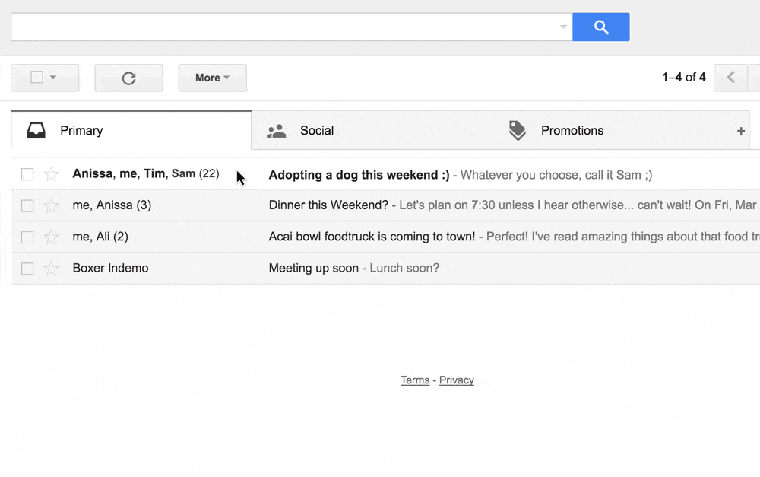Add a new inbox tab with plus icon
760x477 pixels.
click(x=741, y=131)
